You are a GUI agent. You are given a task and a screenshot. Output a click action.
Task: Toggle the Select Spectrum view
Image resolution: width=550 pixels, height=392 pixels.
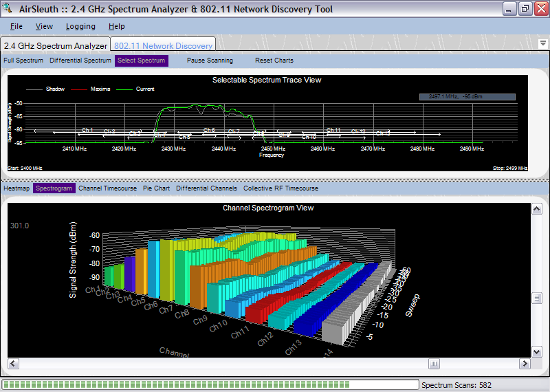pos(141,61)
